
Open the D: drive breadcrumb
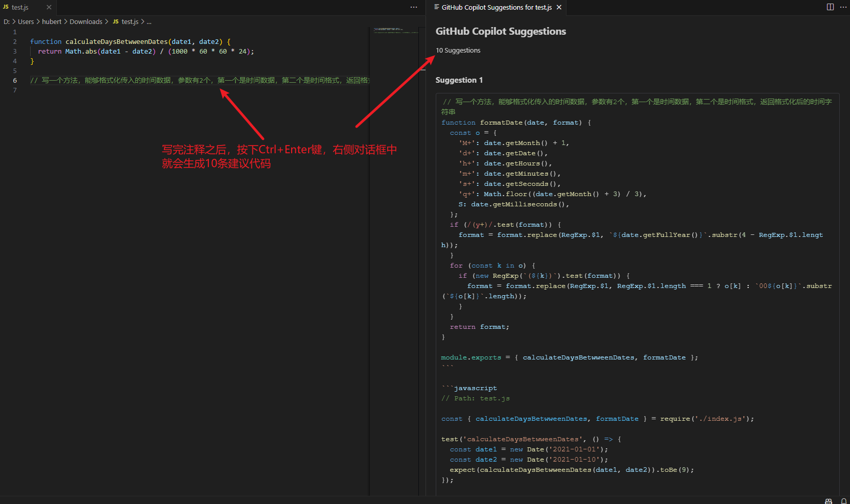[x=7, y=22]
